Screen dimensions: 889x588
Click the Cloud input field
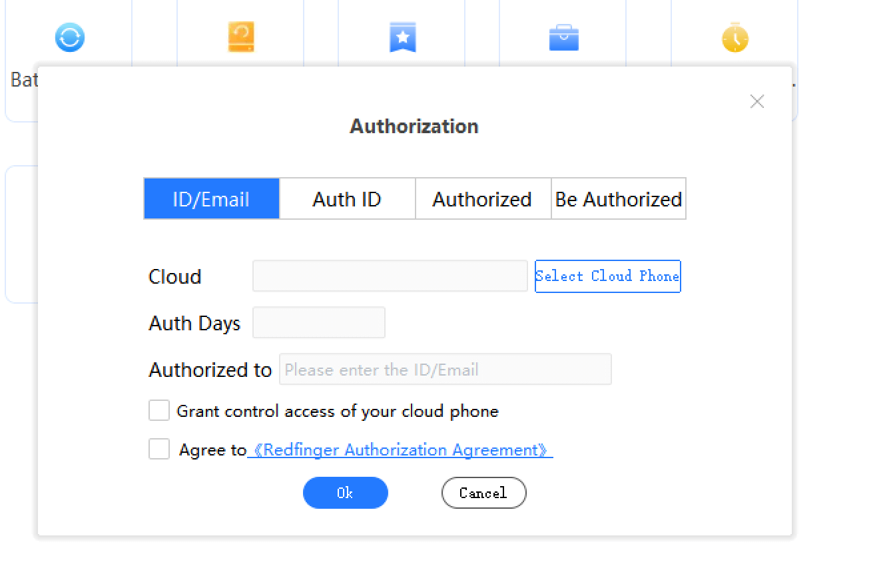(x=390, y=276)
